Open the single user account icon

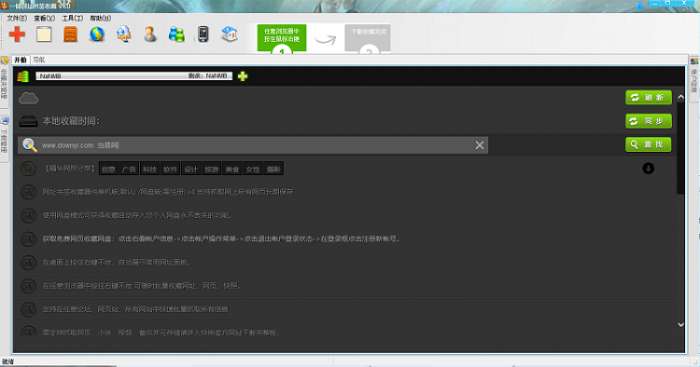point(150,34)
